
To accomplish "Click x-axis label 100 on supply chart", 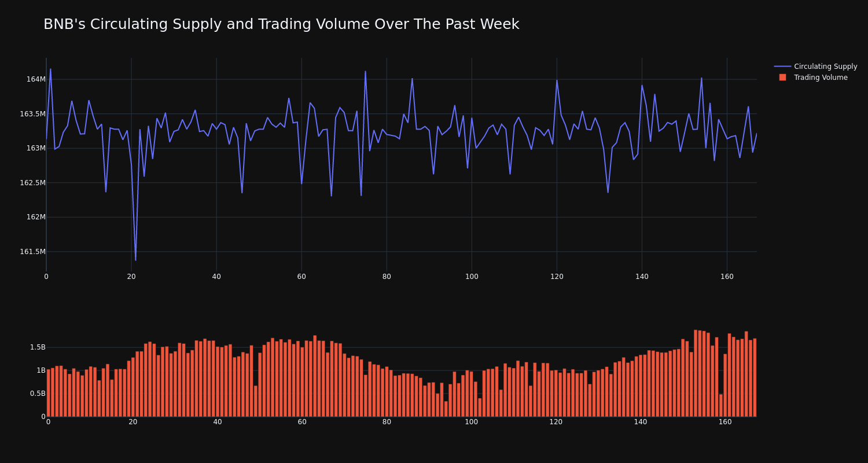I will tap(472, 277).
